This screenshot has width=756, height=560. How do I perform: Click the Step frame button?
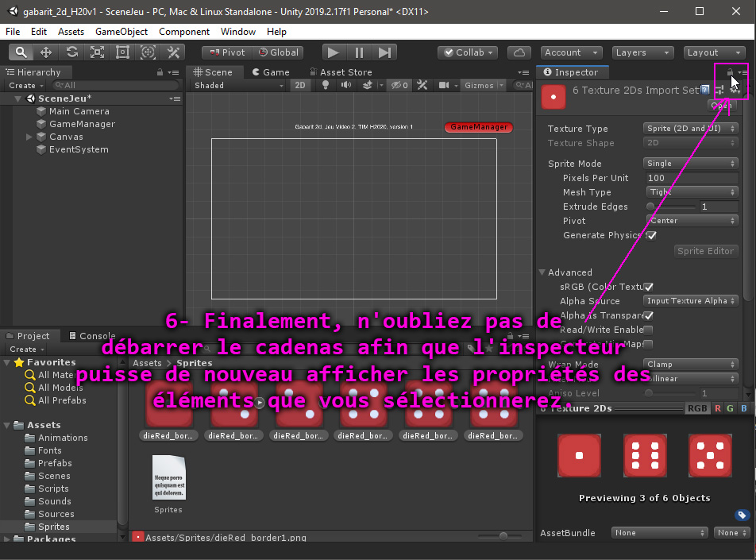coord(384,52)
